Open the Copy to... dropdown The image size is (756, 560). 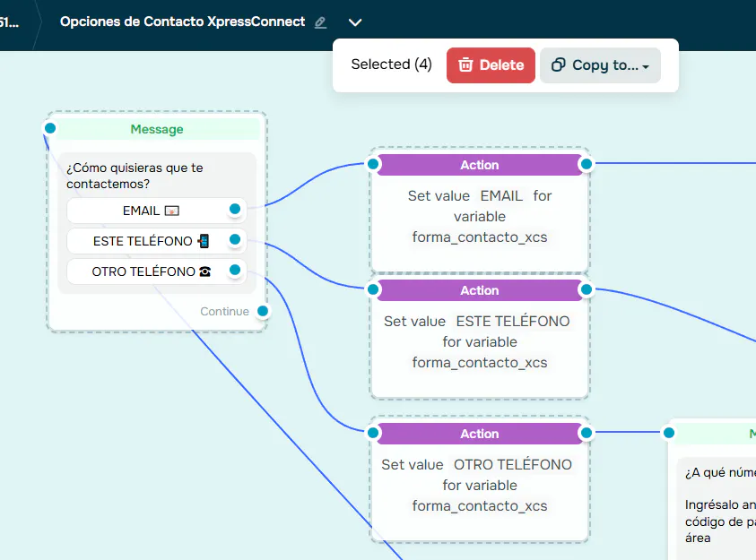(600, 65)
